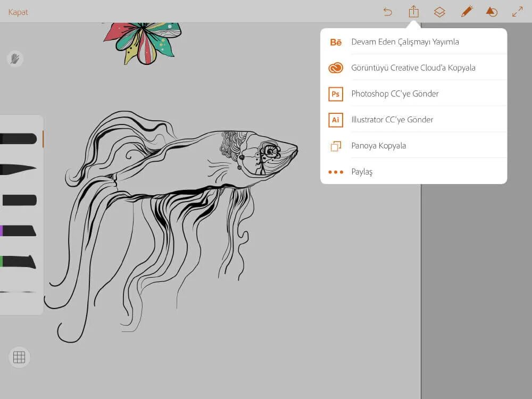The width and height of the screenshot is (532, 399).
Task: Choose Görüntüyü Creative Cloud'a Kopyala
Action: click(413, 68)
